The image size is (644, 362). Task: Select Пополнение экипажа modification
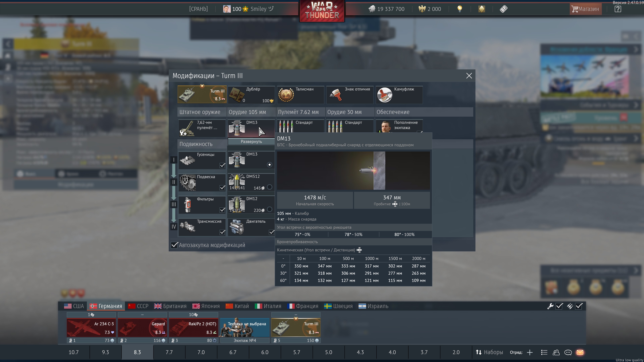399,126
